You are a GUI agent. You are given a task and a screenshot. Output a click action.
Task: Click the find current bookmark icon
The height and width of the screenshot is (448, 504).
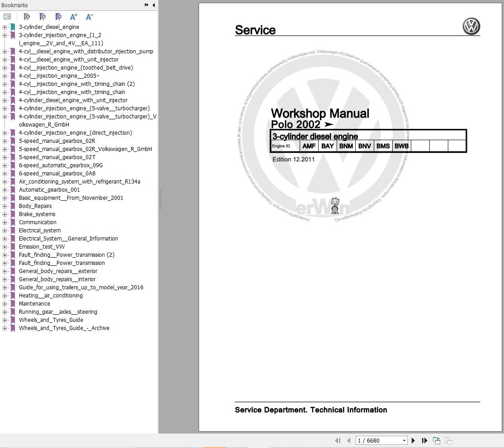(58, 16)
